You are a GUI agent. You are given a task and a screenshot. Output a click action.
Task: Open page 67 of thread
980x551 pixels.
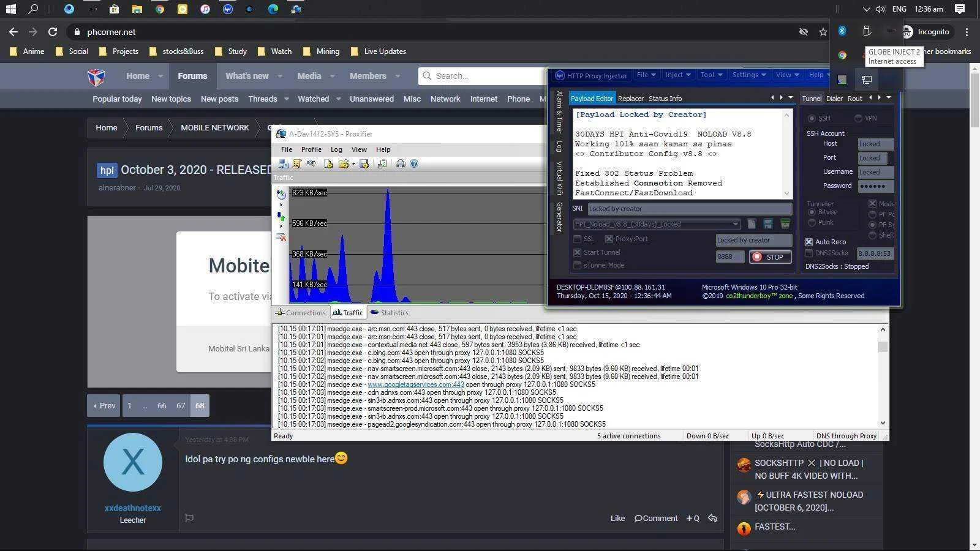coord(181,405)
